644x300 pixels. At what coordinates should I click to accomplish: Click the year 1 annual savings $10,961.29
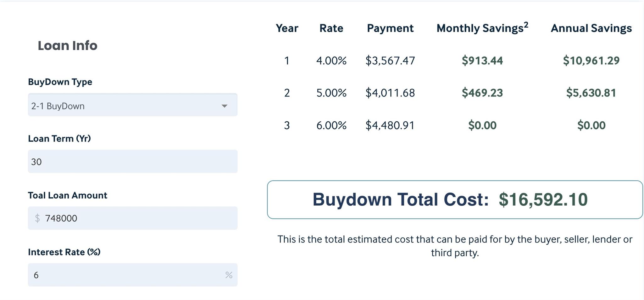pos(591,60)
